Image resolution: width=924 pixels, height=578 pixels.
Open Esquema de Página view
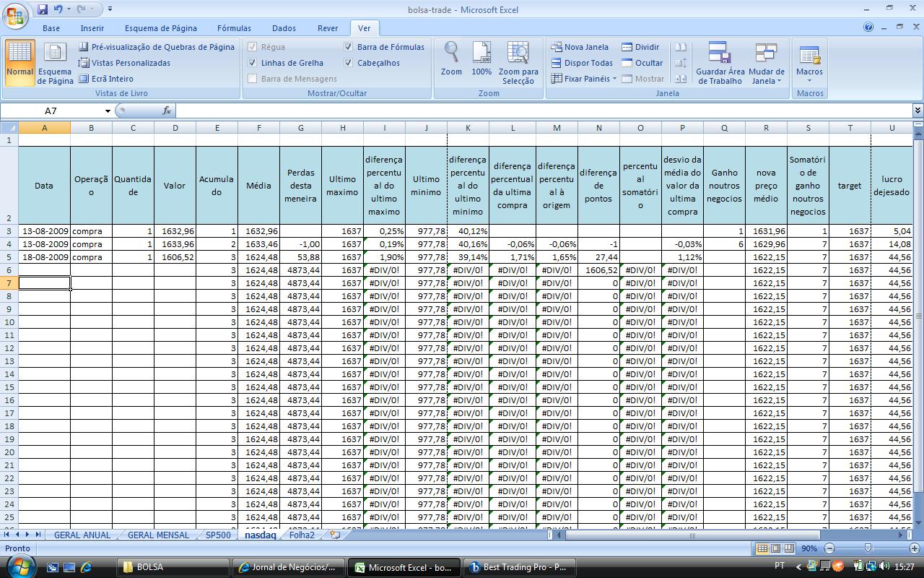(56, 64)
